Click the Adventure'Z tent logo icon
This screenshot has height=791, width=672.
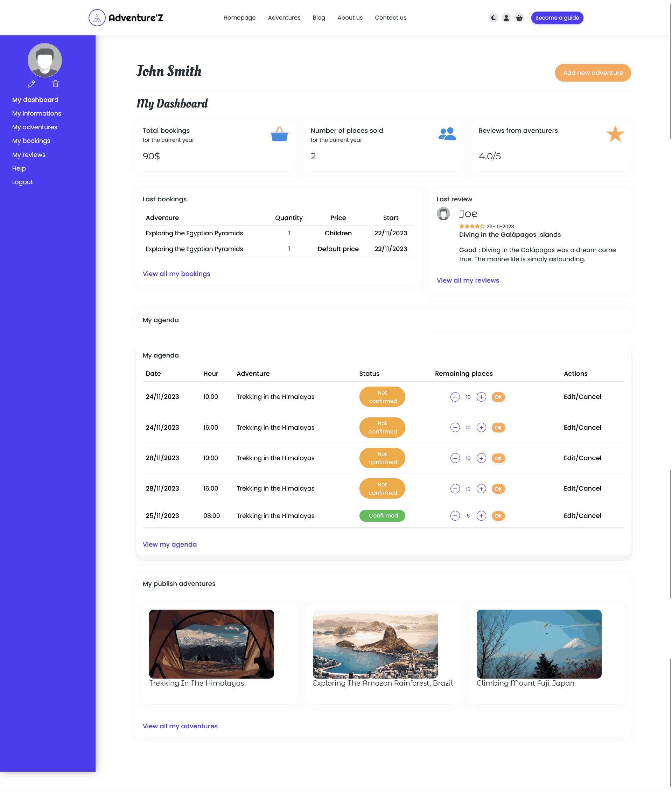pos(97,18)
